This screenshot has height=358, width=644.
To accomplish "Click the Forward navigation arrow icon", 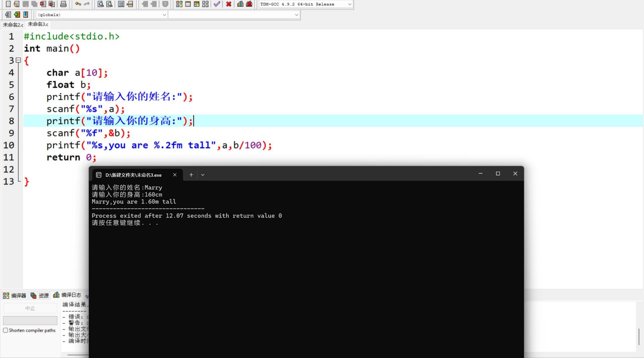I will tap(154, 4).
